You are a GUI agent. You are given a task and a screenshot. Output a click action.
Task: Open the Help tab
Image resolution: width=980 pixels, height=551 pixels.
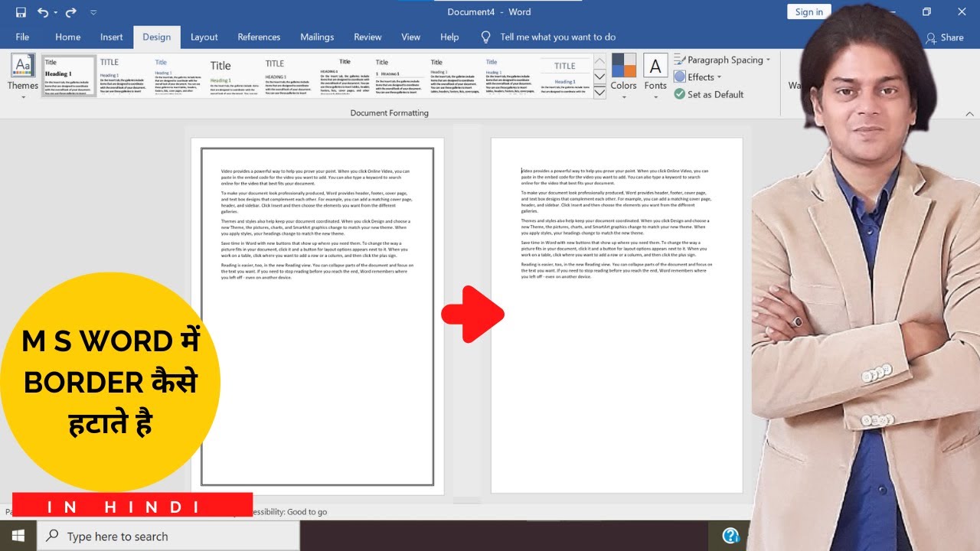pyautogui.click(x=449, y=37)
